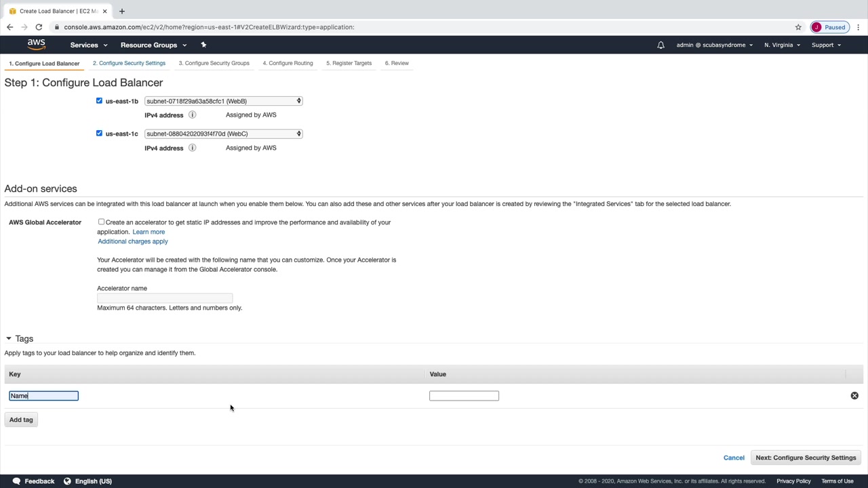Bookmark this page with the star icon
The width and height of the screenshot is (868, 488).
click(x=798, y=27)
